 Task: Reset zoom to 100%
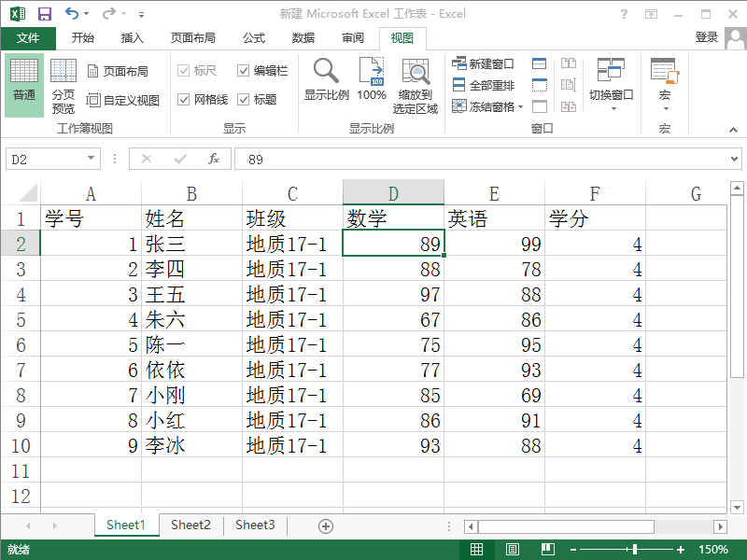tap(372, 80)
